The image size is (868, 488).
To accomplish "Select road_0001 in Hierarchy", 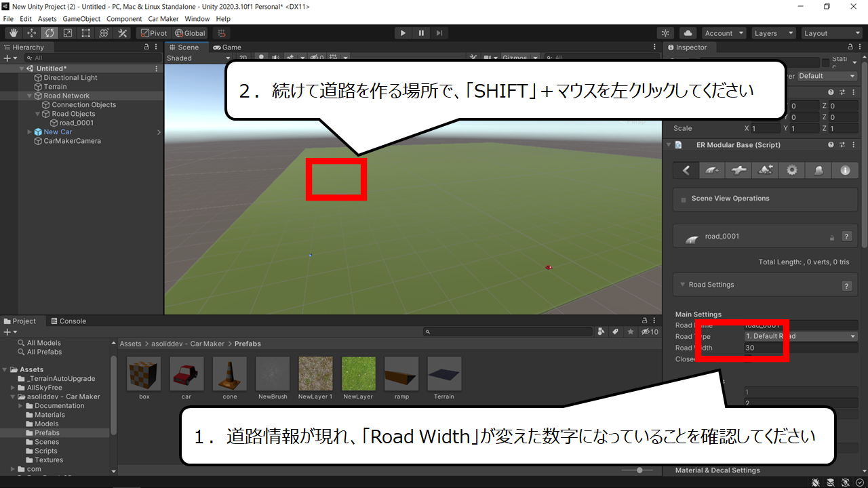I will coord(77,123).
